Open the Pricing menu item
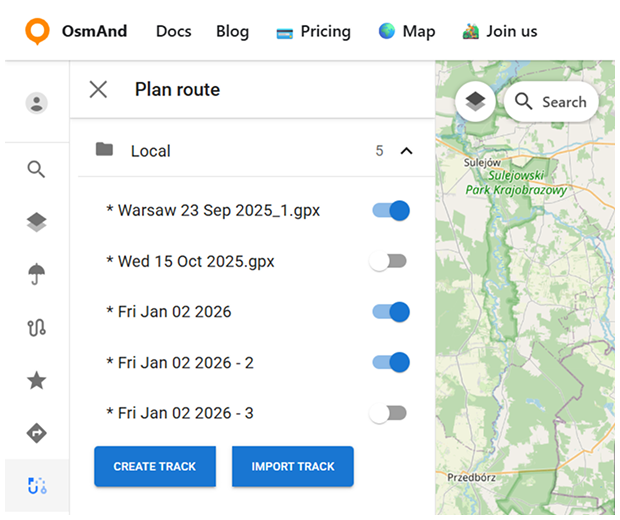 (313, 31)
